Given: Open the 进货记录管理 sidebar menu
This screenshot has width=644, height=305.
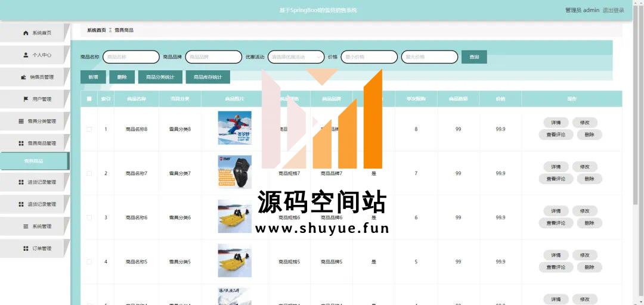Looking at the screenshot, I should (x=35, y=182).
